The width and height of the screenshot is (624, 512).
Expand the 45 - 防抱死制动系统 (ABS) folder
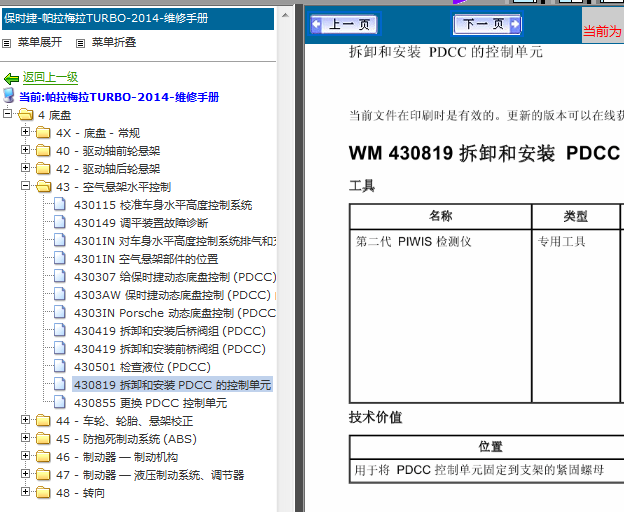[x=25, y=437]
